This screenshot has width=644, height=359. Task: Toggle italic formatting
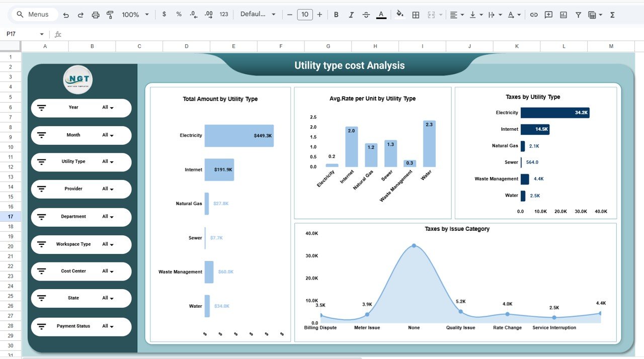351,14
